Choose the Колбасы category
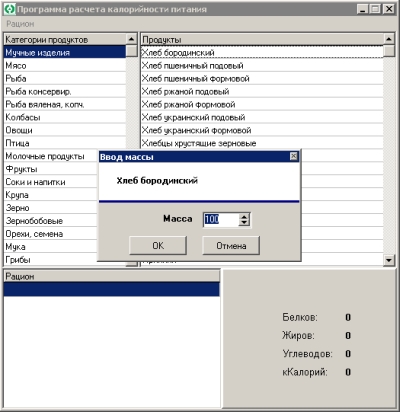Viewport: 400px width, 412px height. pos(65,117)
